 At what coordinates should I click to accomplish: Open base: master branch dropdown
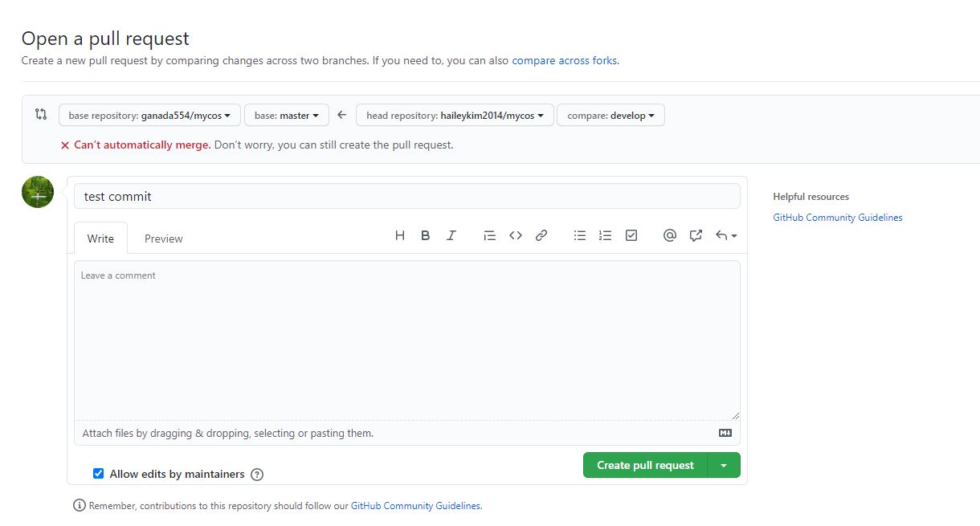click(287, 115)
